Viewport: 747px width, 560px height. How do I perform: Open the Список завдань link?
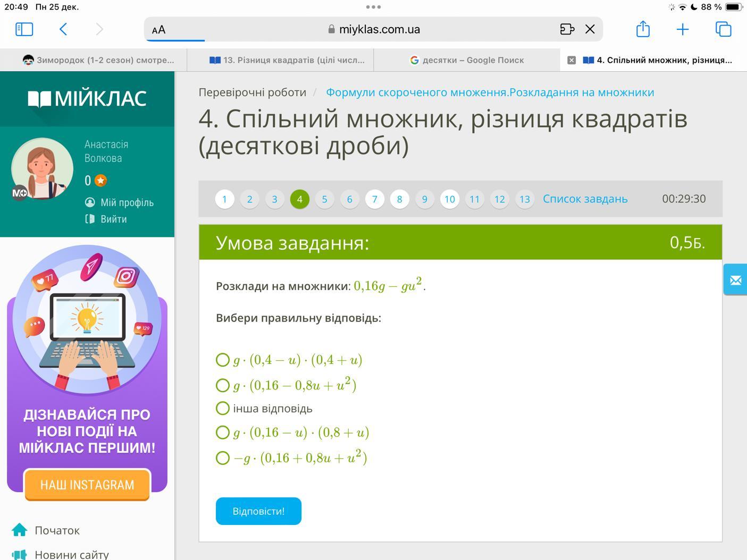coord(585,199)
